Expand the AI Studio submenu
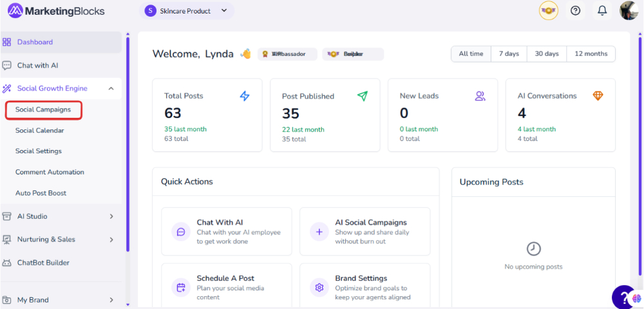Screen dimensions: 644x309 click(x=111, y=216)
